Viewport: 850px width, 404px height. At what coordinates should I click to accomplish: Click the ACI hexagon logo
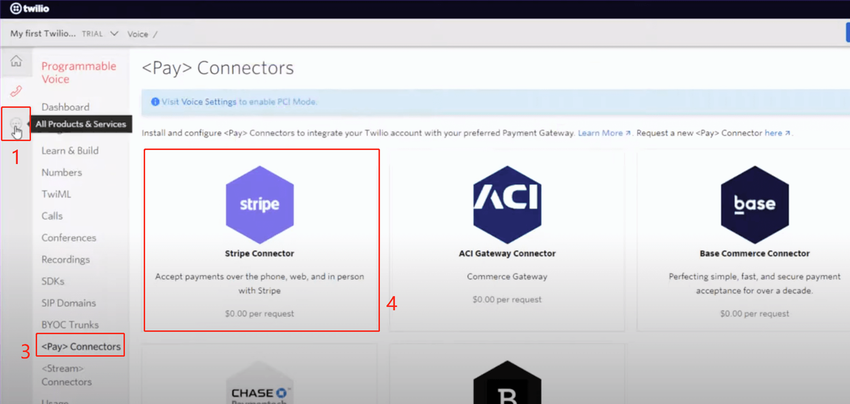click(x=507, y=204)
